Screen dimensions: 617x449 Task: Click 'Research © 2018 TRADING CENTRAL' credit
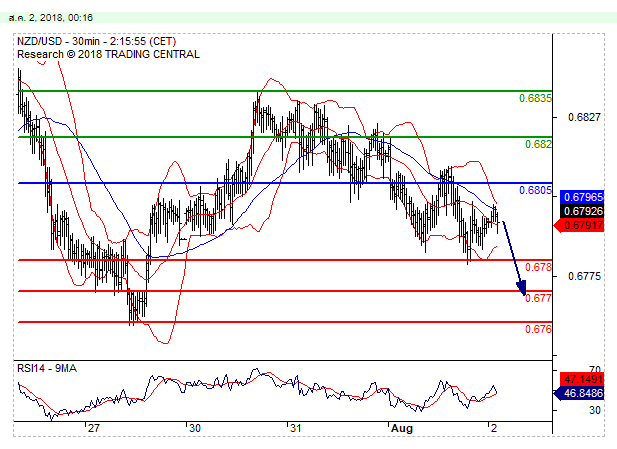point(108,54)
